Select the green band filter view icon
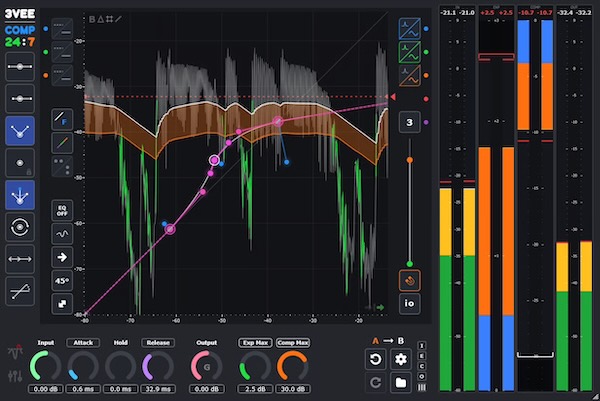Viewport: 600px width, 401px height. pos(409,52)
